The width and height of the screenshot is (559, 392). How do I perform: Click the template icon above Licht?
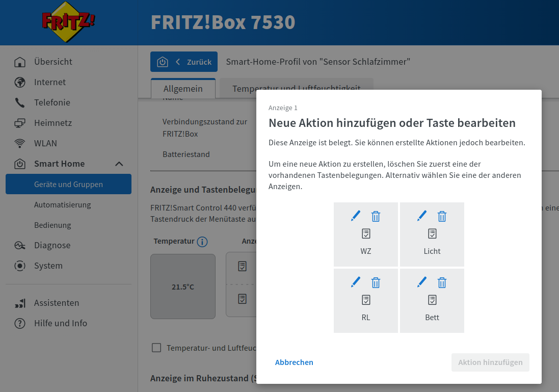pos(433,233)
